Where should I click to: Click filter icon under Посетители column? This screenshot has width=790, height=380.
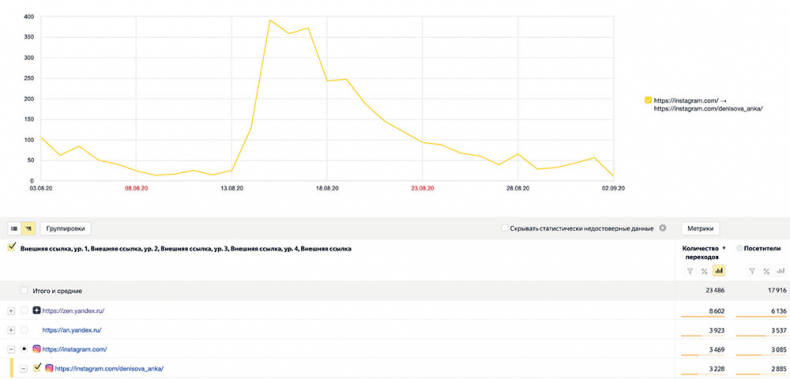click(x=752, y=271)
